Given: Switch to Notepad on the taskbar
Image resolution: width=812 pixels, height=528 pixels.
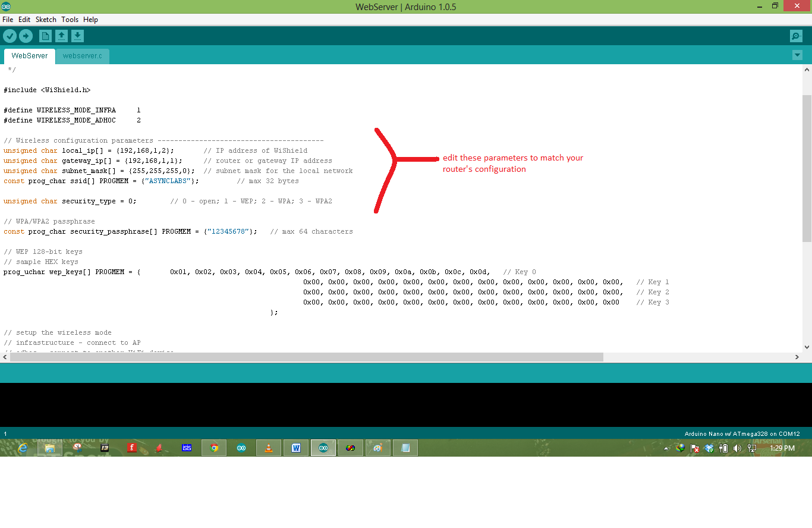Looking at the screenshot, I should (405, 448).
